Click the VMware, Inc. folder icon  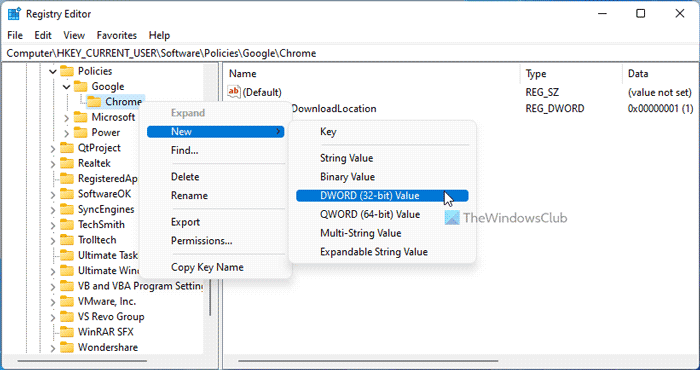[67, 301]
